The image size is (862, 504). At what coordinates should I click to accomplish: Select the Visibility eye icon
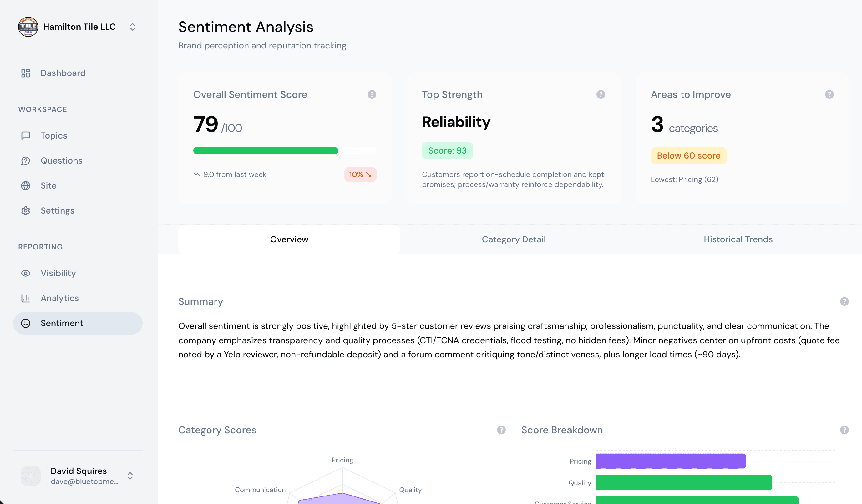coord(26,273)
